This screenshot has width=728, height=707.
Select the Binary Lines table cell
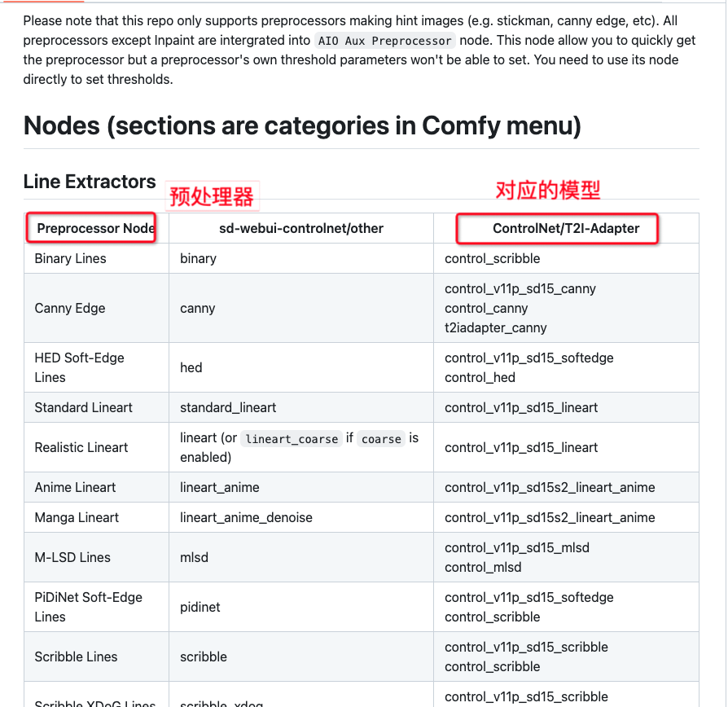(x=71, y=258)
